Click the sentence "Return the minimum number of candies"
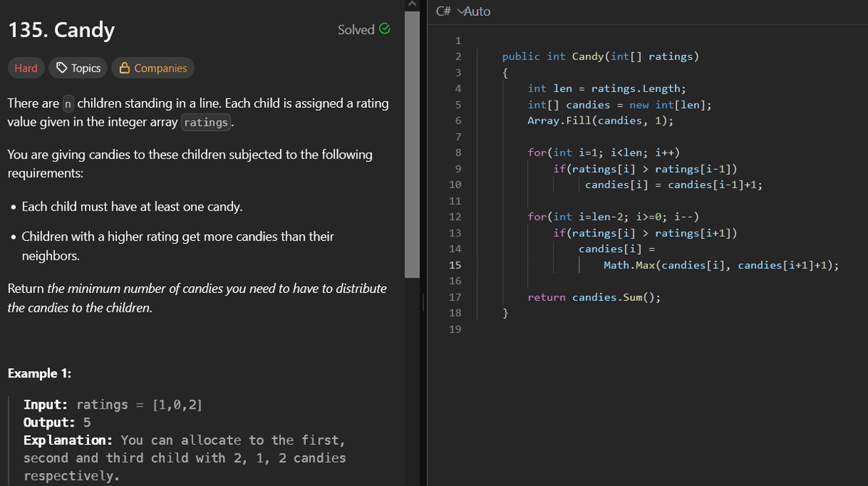Image resolution: width=868 pixels, height=486 pixels. (197, 298)
